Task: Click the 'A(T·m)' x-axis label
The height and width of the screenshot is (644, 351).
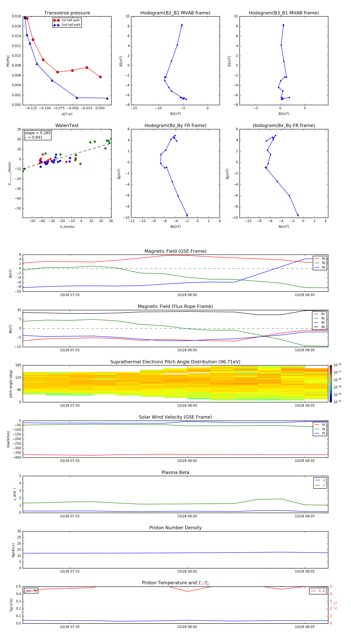Action: click(x=67, y=114)
